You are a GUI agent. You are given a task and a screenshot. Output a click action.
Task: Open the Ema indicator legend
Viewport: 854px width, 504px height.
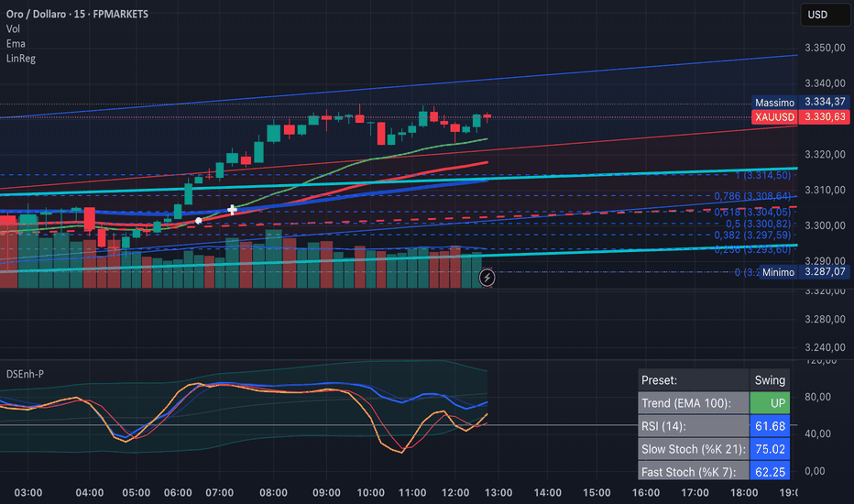point(16,44)
